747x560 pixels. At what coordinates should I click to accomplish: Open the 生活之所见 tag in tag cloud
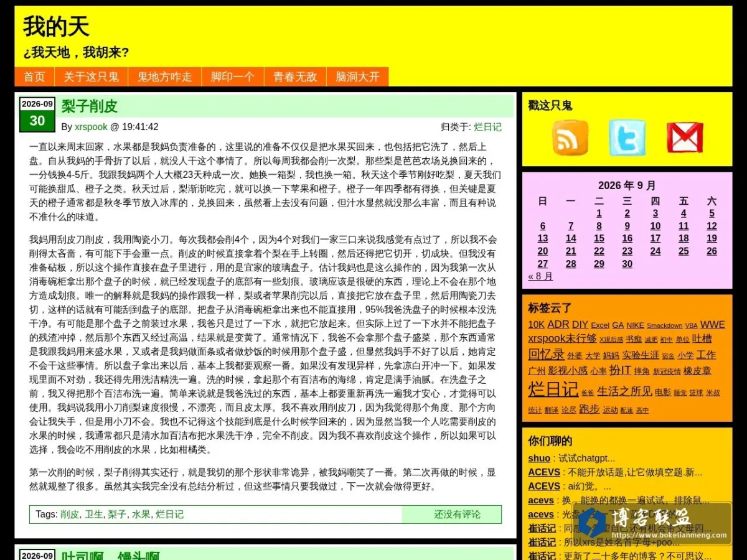coord(624,391)
